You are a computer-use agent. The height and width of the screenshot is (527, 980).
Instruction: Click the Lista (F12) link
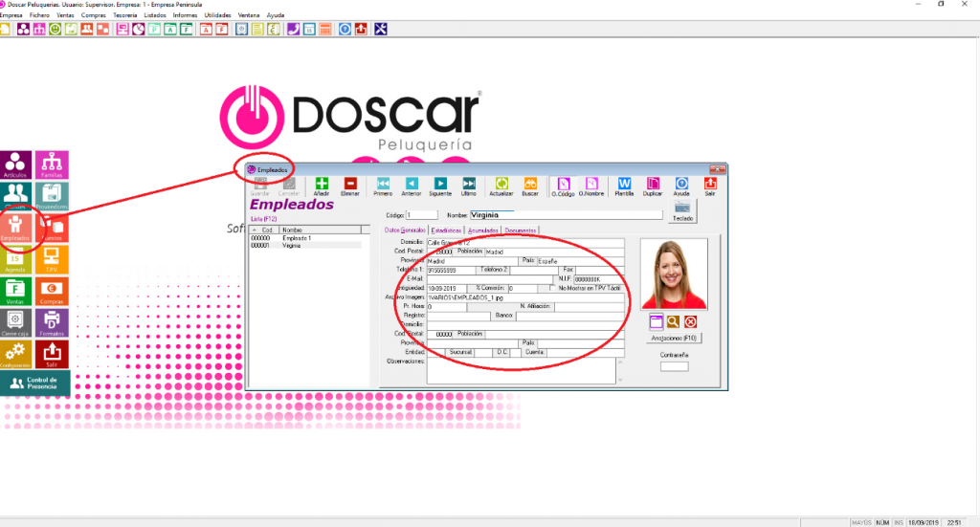point(263,219)
